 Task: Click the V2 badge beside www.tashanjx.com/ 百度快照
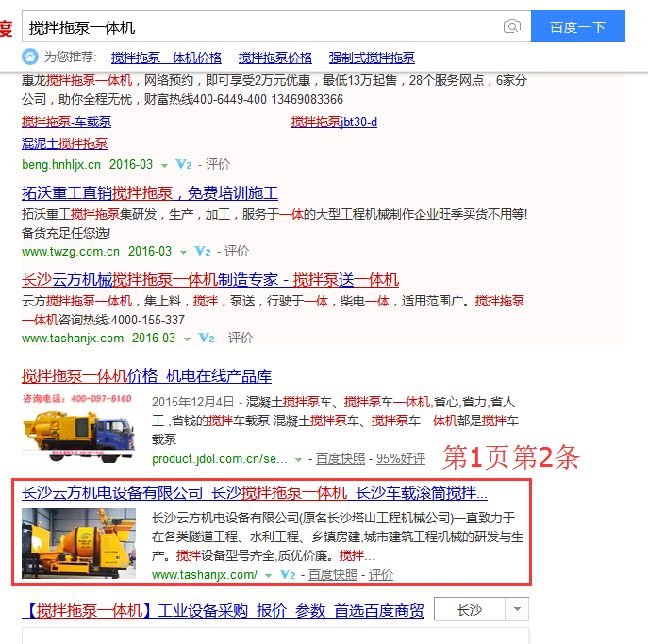[288, 574]
